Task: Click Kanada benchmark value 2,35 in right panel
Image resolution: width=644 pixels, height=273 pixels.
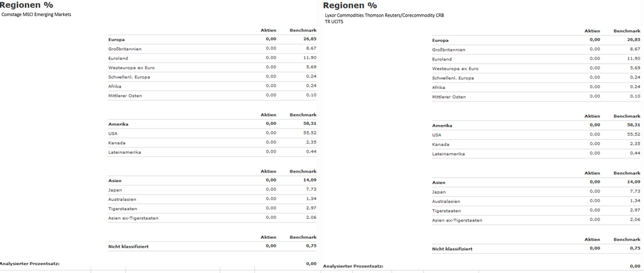Action: click(x=636, y=144)
